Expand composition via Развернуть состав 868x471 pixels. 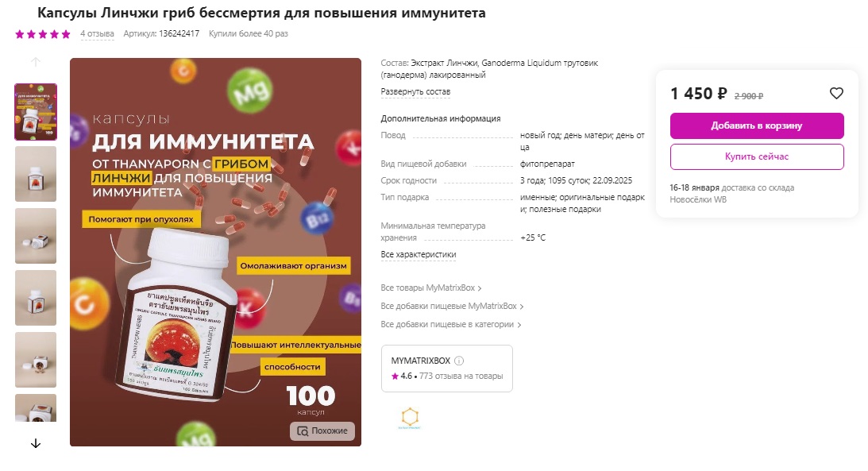[415, 92]
